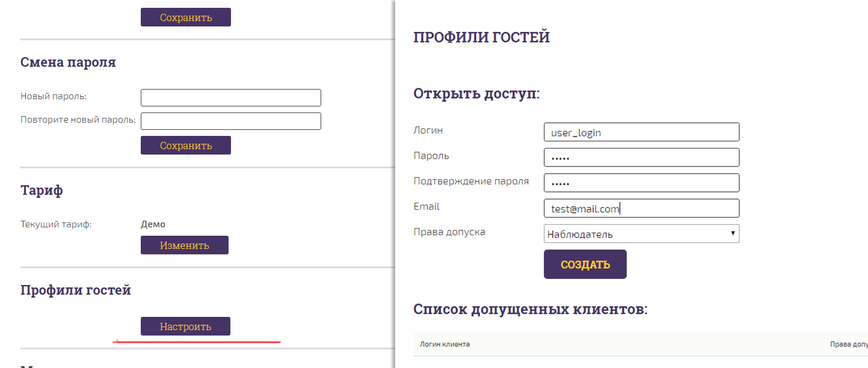The width and height of the screenshot is (868, 368).
Task: Click the topmost Сохранить button
Action: [x=185, y=17]
